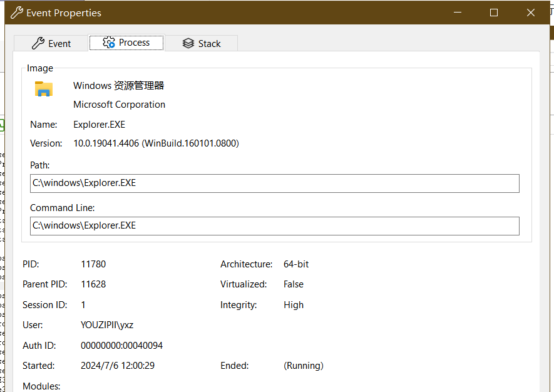Screen dimensions: 554x392
Task: Click the Virtualized value False
Action: coord(293,284)
